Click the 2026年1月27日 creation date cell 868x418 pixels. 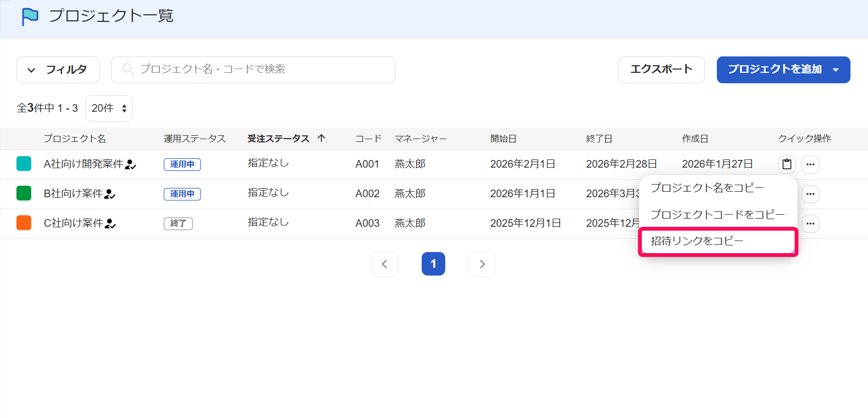(x=717, y=164)
